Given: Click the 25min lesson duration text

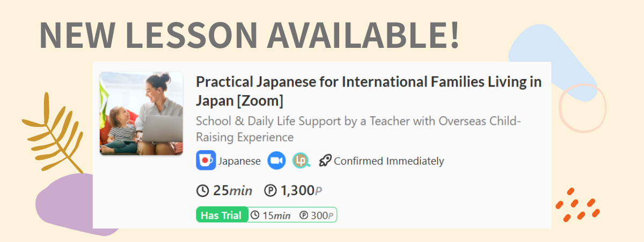Looking at the screenshot, I should tap(232, 190).
